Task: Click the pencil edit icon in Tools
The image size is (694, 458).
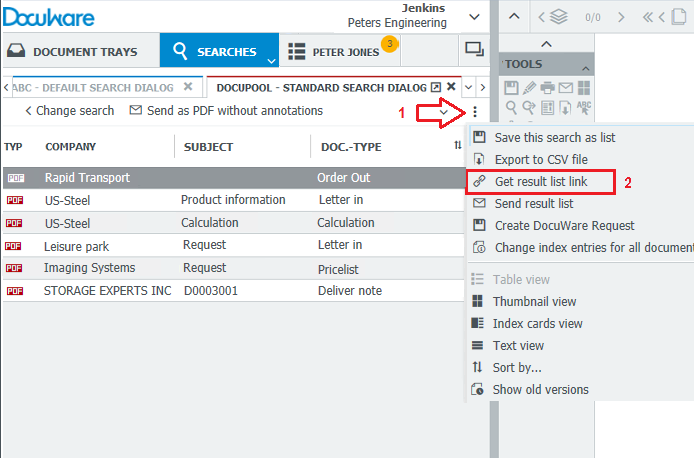Action: [x=529, y=88]
